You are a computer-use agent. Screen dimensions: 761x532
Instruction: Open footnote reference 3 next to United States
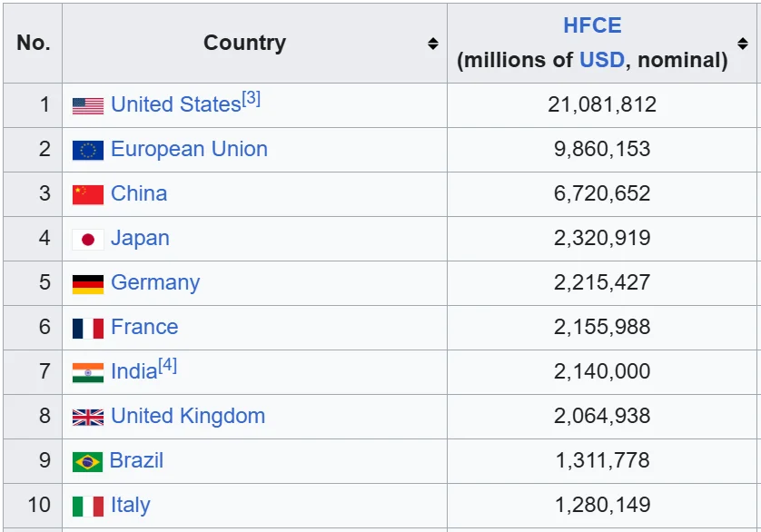(252, 99)
